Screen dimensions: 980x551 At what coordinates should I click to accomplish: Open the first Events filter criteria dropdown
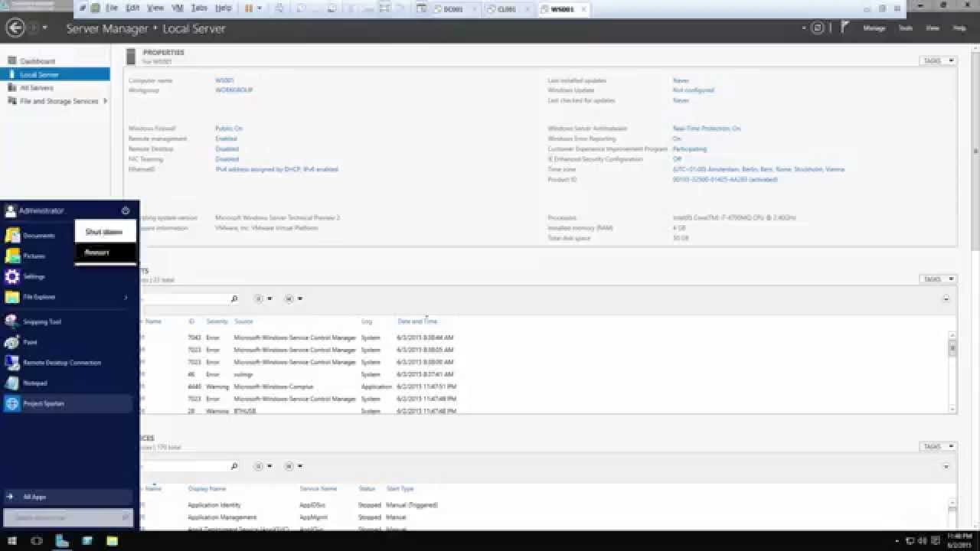[263, 298]
